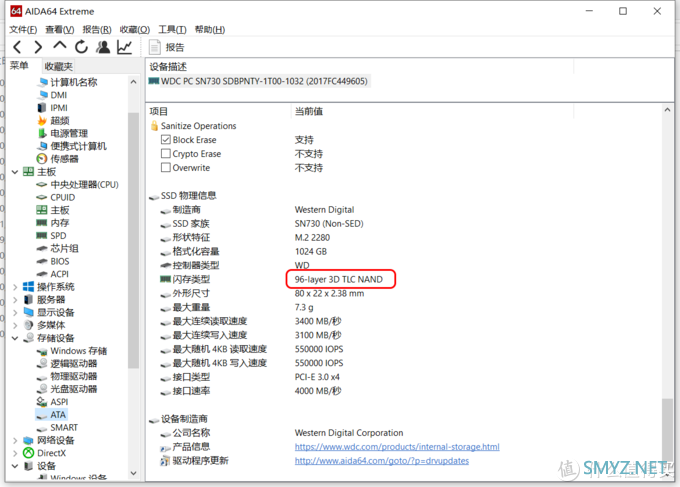Viewport: 680px width, 487px height.
Task: Refresh the report with the circular arrow icon
Action: [81, 47]
